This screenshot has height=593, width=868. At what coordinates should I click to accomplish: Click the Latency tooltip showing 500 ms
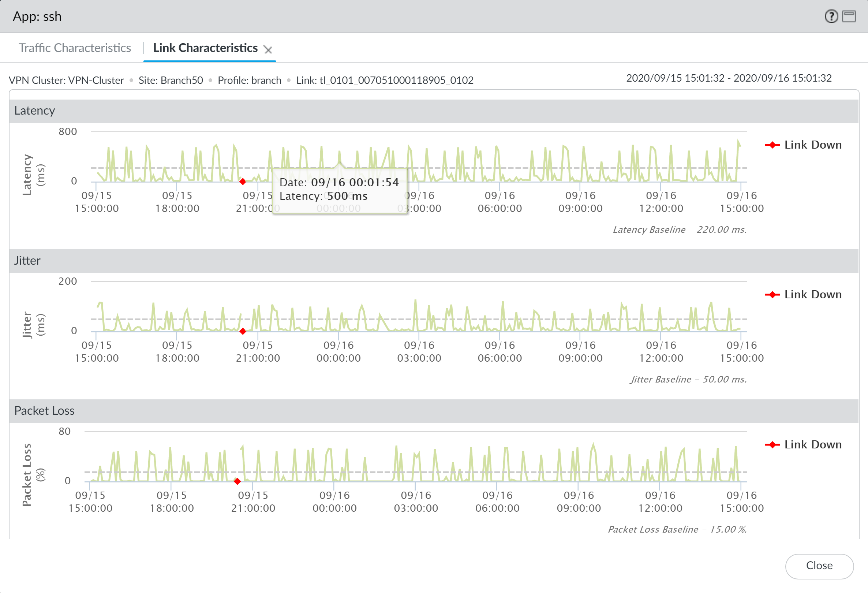340,191
